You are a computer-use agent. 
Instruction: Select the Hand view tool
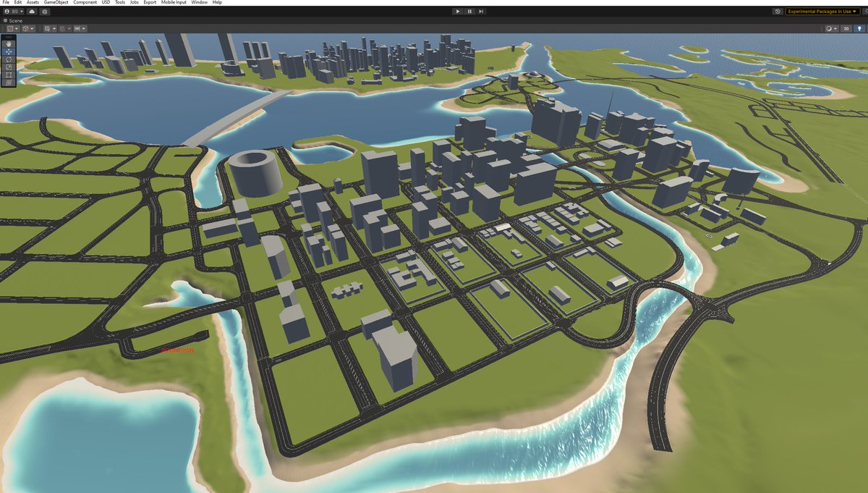coord(9,44)
